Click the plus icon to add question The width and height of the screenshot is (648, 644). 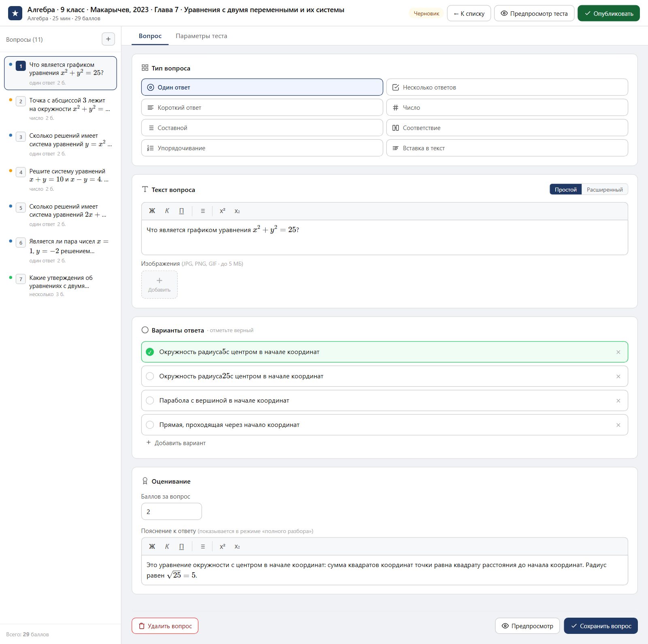click(x=108, y=39)
